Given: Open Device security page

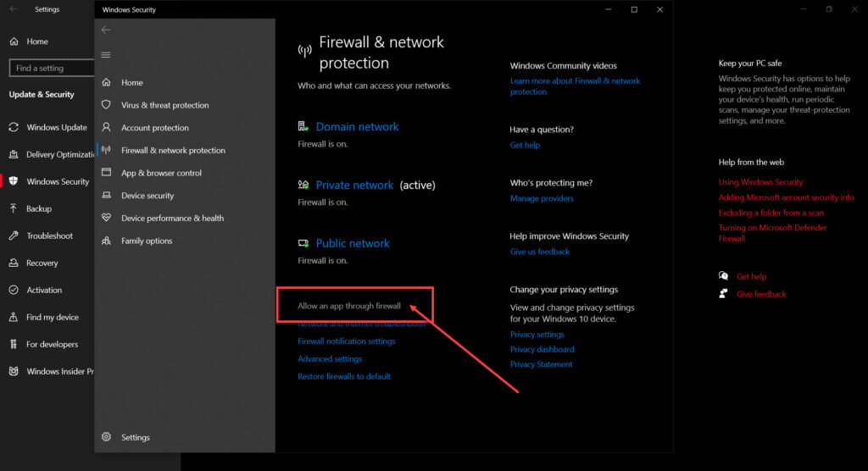Looking at the screenshot, I should (x=147, y=196).
